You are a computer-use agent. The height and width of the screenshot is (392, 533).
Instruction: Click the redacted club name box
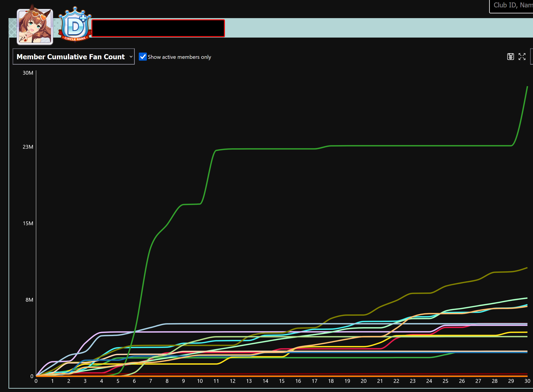(x=158, y=28)
